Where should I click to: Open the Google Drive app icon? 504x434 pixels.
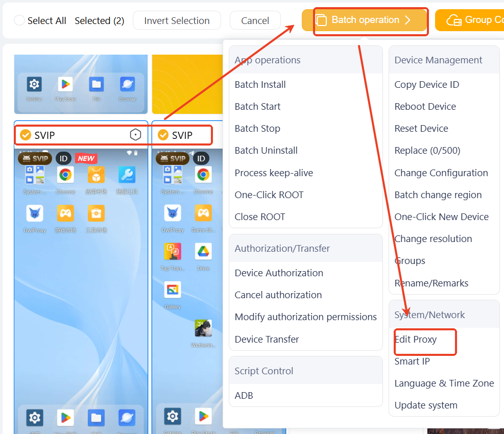(203, 251)
